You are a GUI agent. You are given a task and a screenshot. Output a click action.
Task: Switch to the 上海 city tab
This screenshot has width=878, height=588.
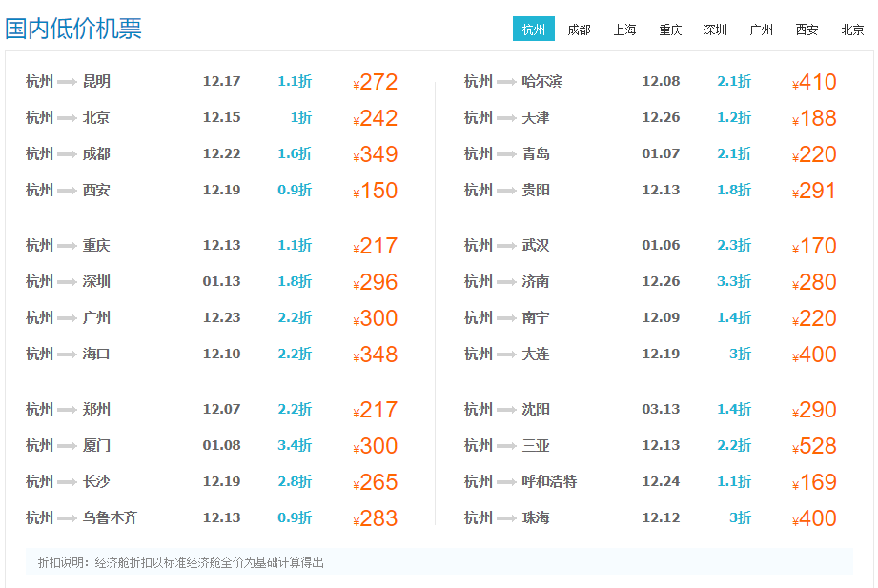click(x=624, y=30)
